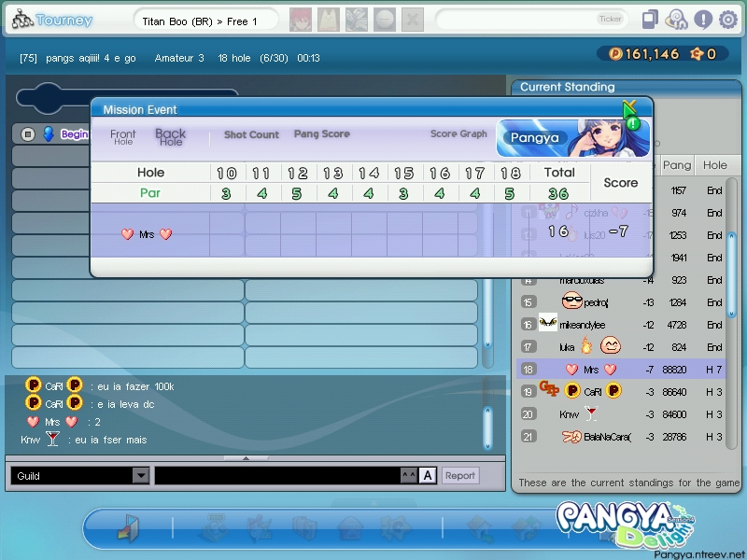Toggle the A font button in chat
This screenshot has height=560, width=747.
click(x=428, y=475)
